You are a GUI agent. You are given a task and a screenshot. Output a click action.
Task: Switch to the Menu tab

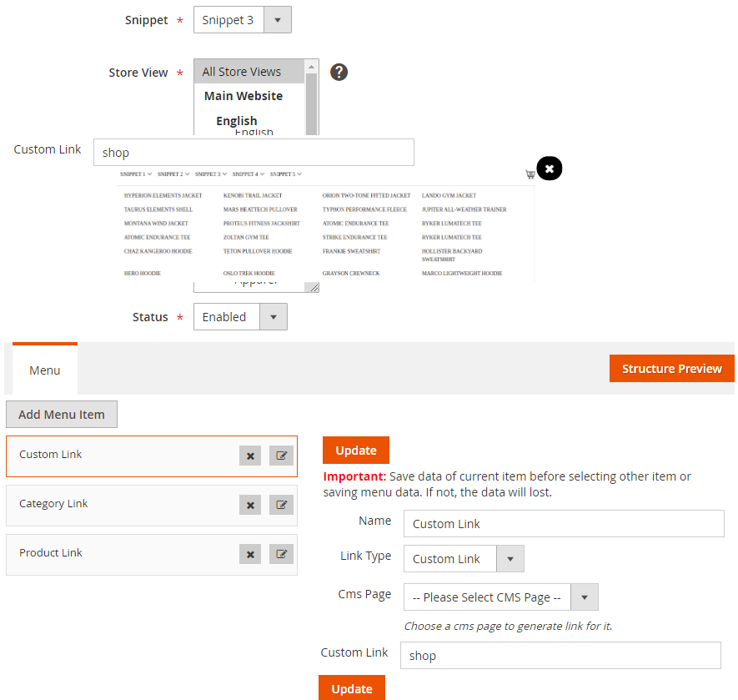click(45, 370)
